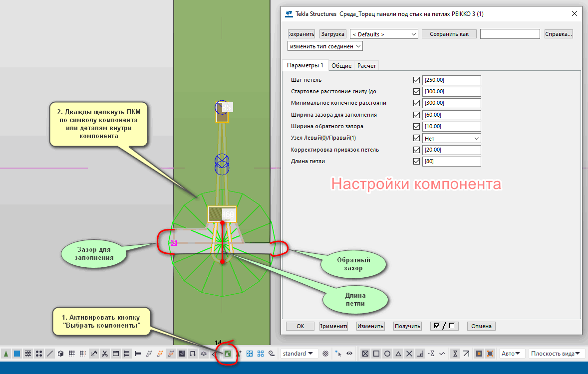588x374 pixels.
Task: Toggle the four-dots Select points switch
Action: pyautogui.click(x=39, y=354)
